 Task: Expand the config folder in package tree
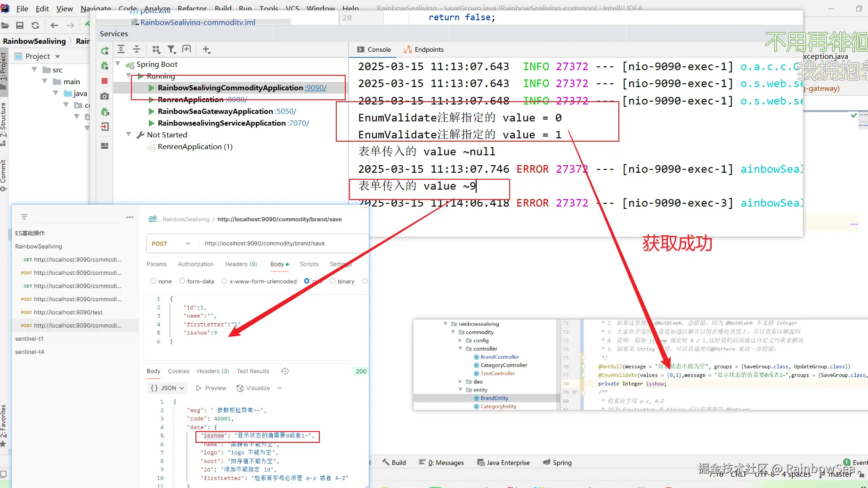click(460, 340)
